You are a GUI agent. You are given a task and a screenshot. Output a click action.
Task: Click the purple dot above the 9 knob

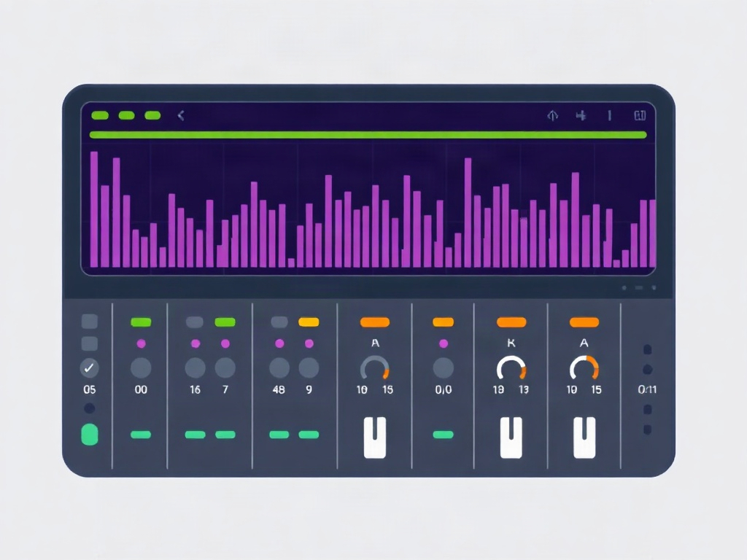point(309,343)
